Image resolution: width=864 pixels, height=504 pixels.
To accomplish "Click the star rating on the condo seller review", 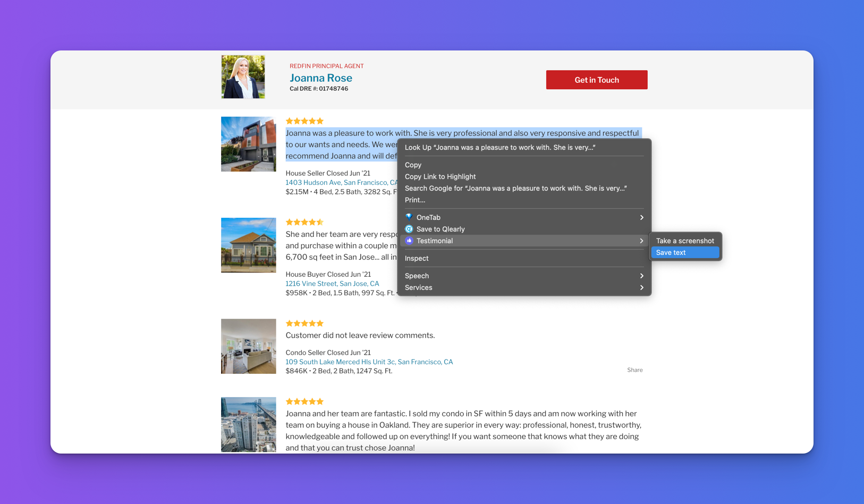I will point(304,323).
